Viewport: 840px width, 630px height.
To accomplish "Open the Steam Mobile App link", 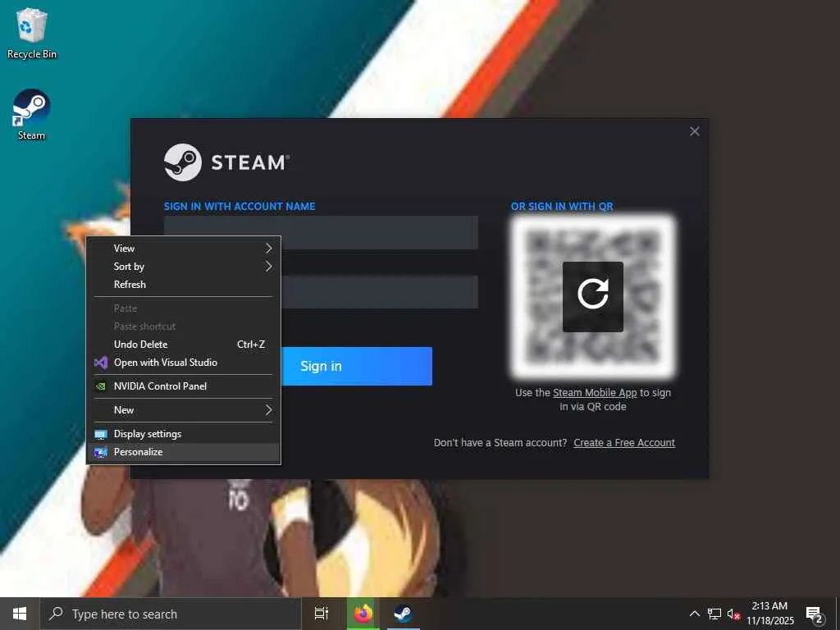I will coord(595,393).
